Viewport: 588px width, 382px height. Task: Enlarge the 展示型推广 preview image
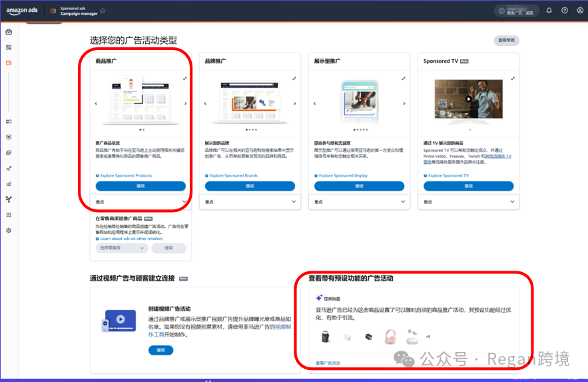(404, 79)
